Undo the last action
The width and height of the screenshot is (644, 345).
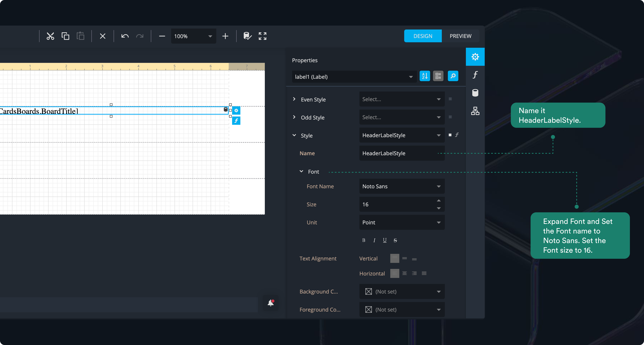(x=125, y=36)
